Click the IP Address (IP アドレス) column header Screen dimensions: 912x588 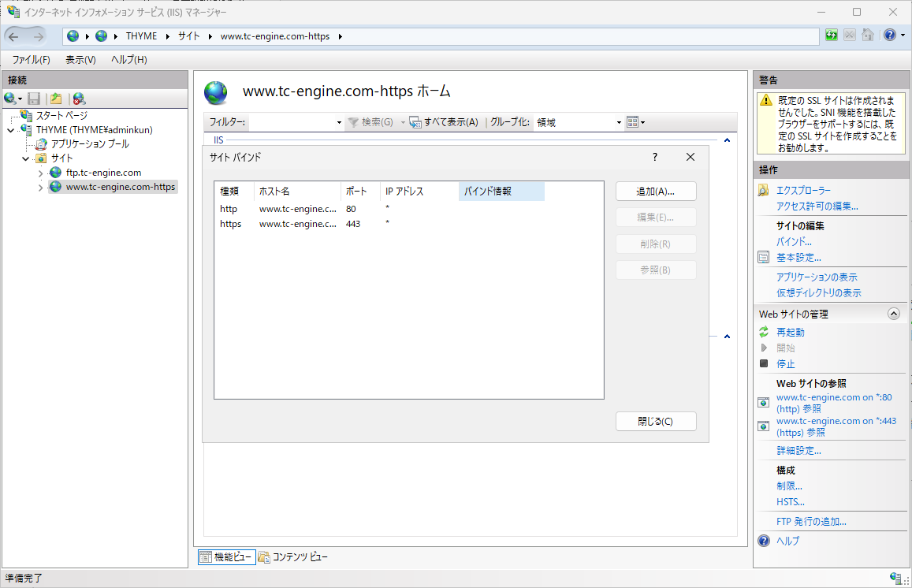pos(419,192)
